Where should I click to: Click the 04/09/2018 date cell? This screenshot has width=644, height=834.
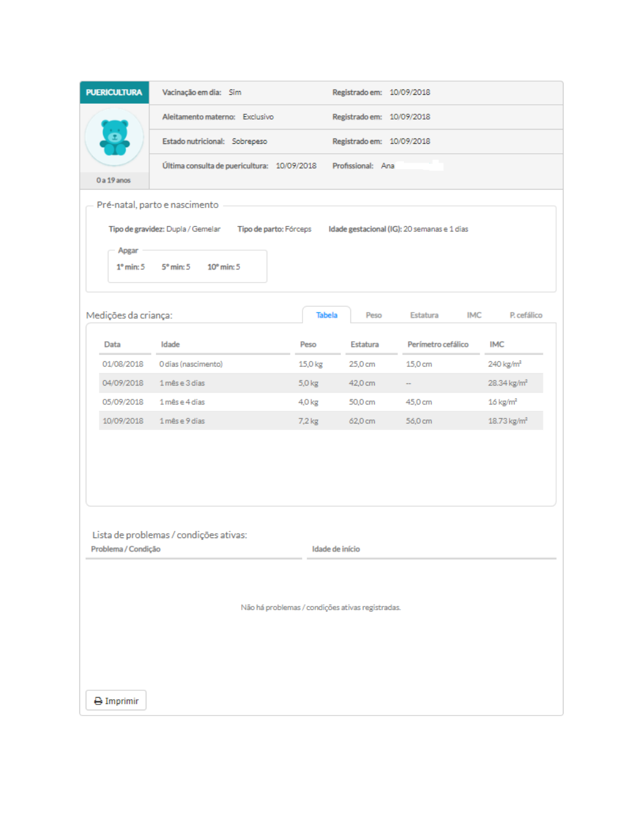click(123, 383)
